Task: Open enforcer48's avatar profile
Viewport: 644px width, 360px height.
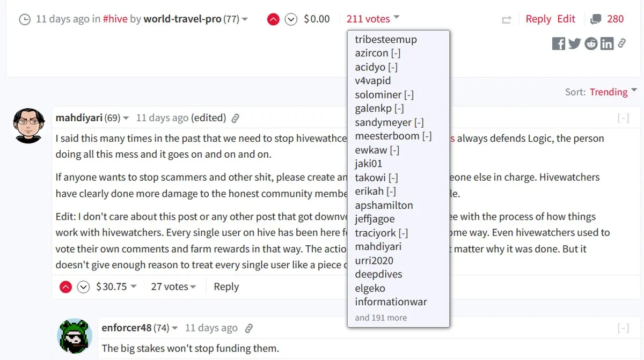Action: click(75, 336)
